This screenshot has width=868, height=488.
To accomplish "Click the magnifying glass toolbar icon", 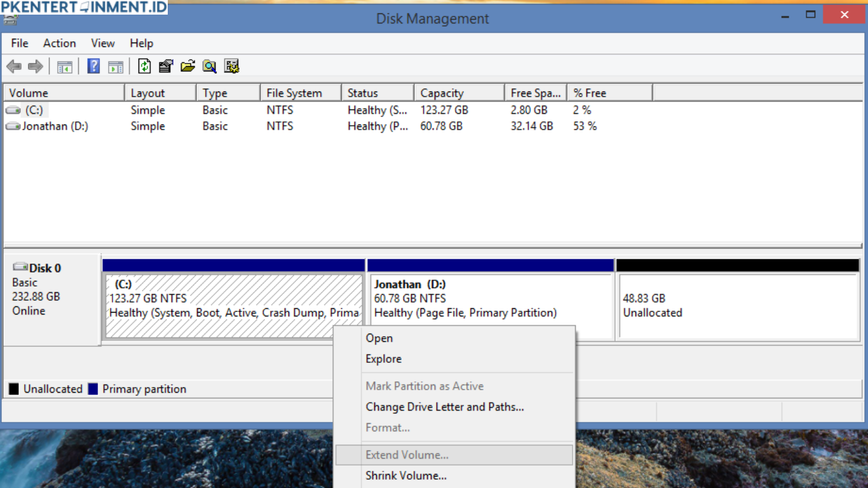I will coord(209,67).
